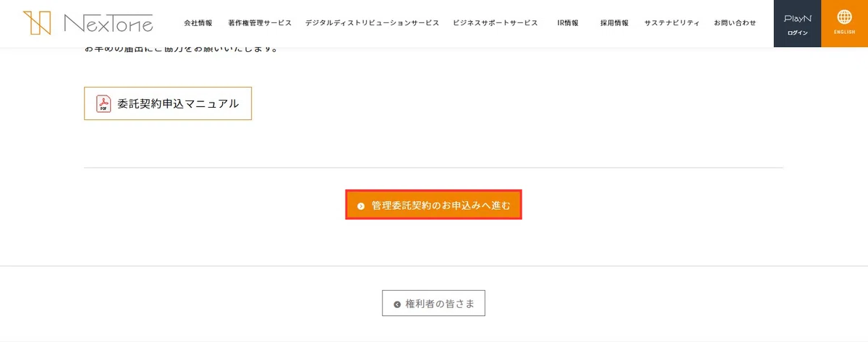Switch site language to ENGLISH
The image size is (868, 342).
coord(844,24)
